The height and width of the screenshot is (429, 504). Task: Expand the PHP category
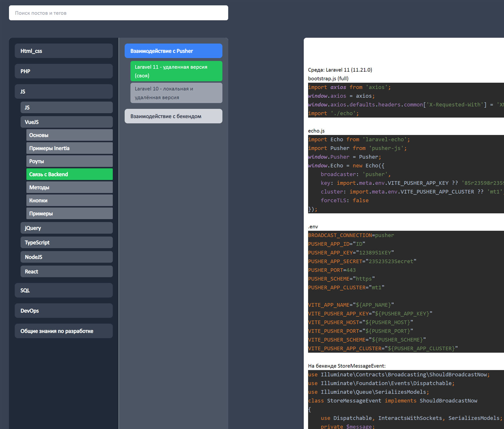click(x=64, y=71)
